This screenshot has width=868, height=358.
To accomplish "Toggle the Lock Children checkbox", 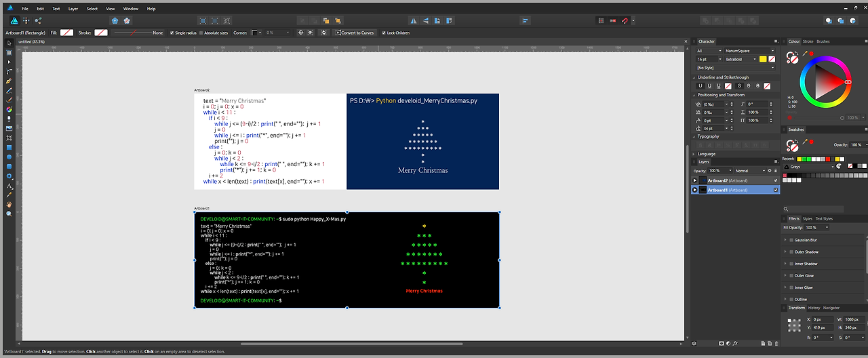I will tap(384, 33).
